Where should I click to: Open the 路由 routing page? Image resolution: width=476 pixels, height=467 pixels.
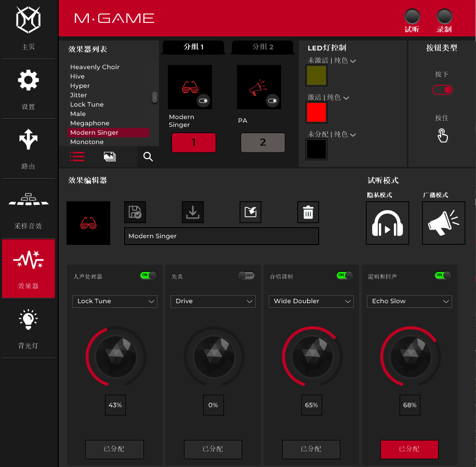(28, 139)
